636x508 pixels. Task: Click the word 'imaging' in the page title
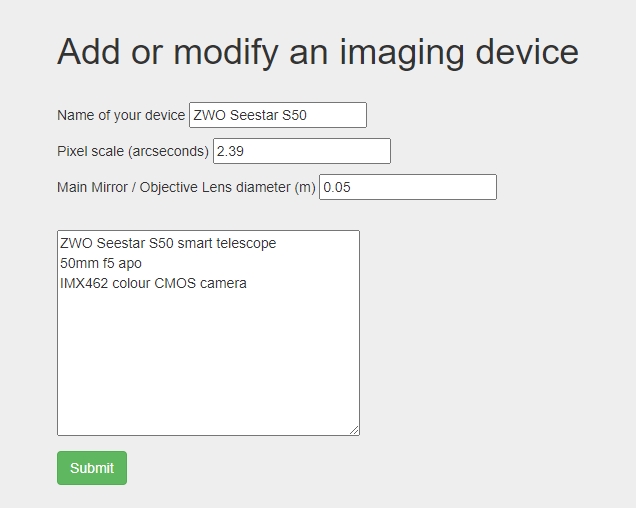coord(402,54)
